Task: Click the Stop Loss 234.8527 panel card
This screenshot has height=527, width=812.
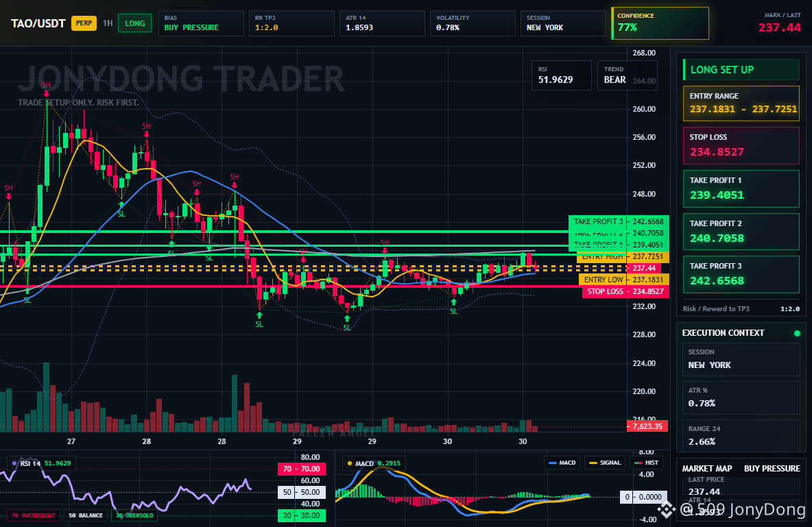Action: pyautogui.click(x=741, y=145)
